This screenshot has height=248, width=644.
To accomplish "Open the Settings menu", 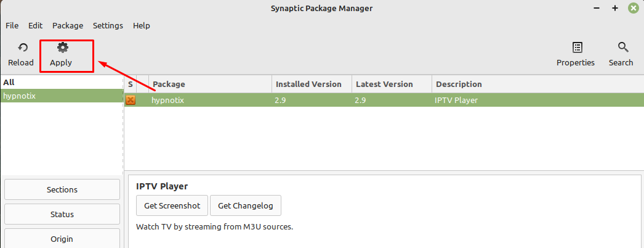I will 108,25.
